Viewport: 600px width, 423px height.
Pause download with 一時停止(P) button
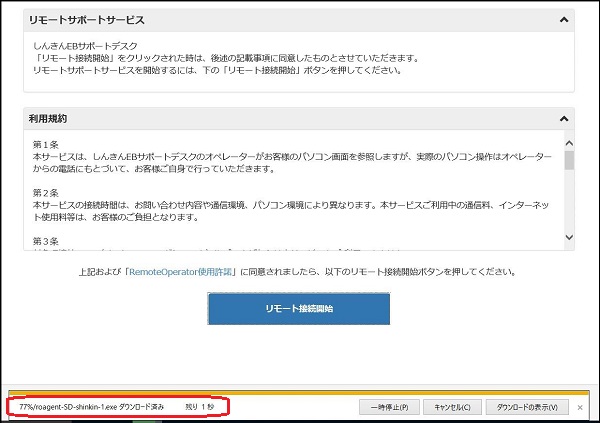tap(387, 407)
